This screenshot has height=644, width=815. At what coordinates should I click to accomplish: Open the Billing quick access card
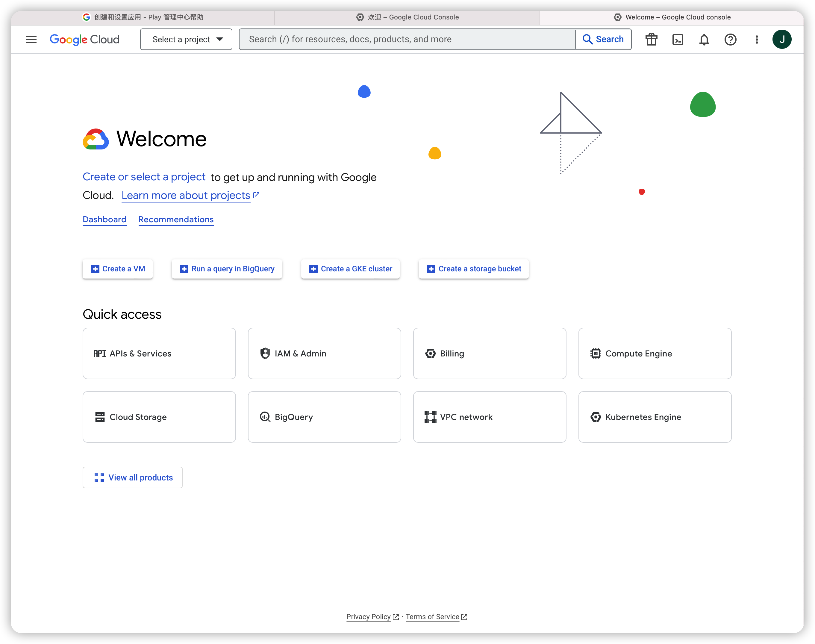(x=490, y=353)
